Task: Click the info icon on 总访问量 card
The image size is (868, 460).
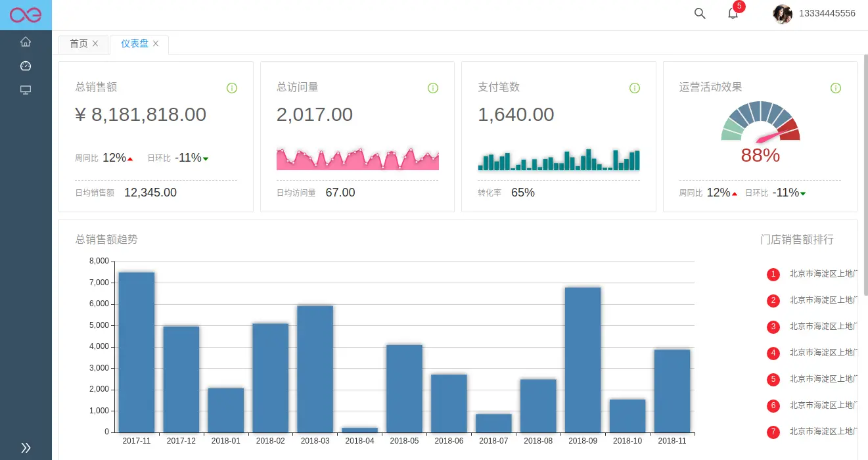Action: coord(433,88)
